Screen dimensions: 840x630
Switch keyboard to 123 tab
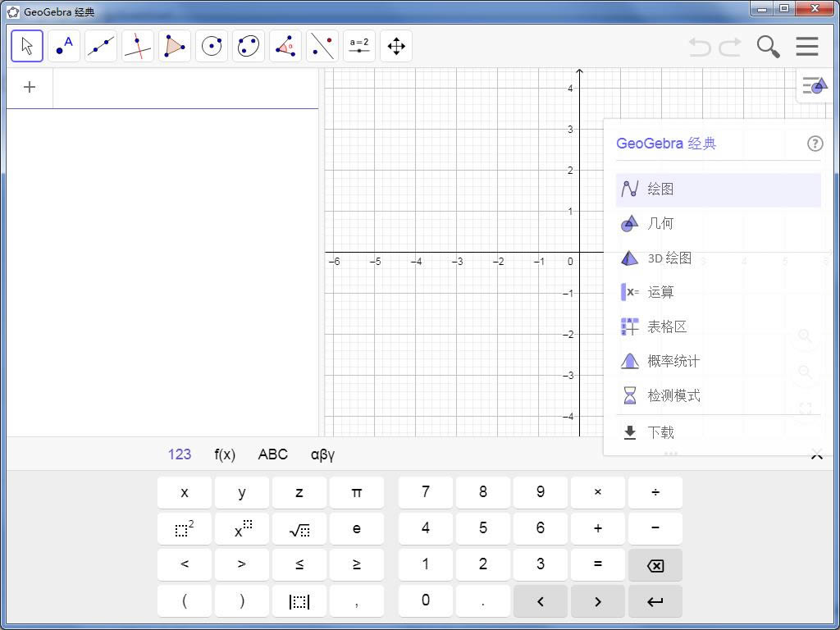coord(180,454)
